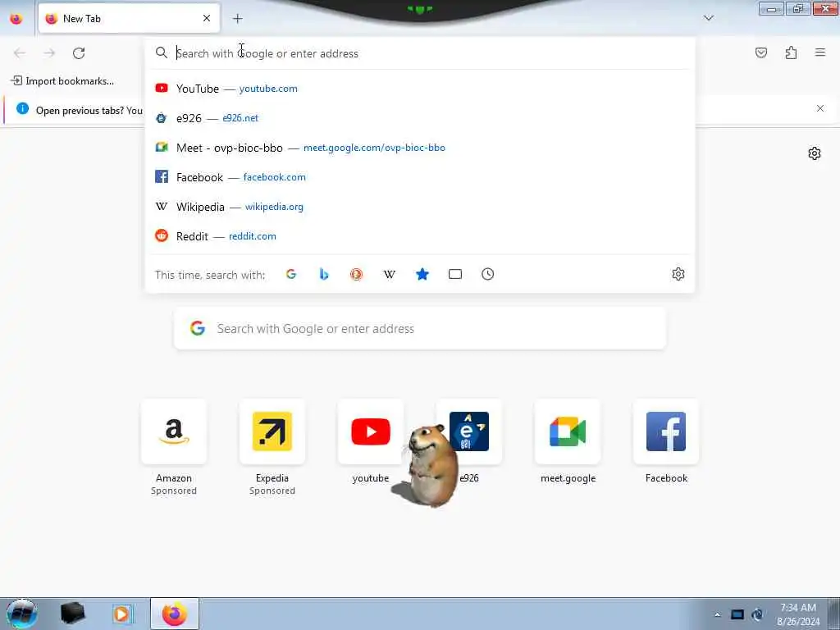Click Import bookmarks in bookmarks toolbar
This screenshot has width=840, height=630.
click(62, 81)
